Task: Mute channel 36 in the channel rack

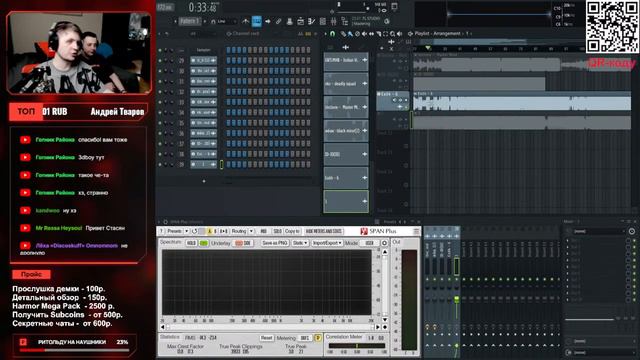Action: tap(160, 133)
